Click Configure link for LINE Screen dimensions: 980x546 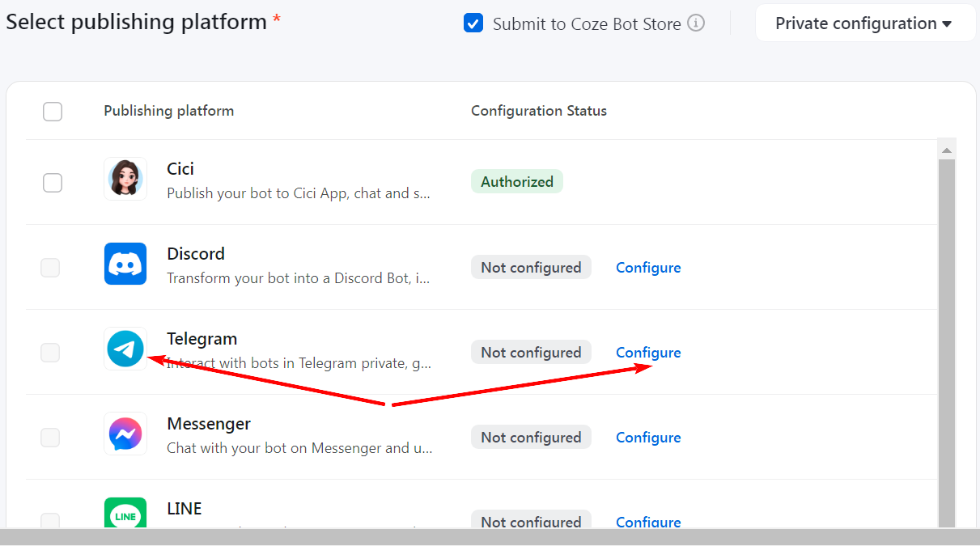[648, 522]
